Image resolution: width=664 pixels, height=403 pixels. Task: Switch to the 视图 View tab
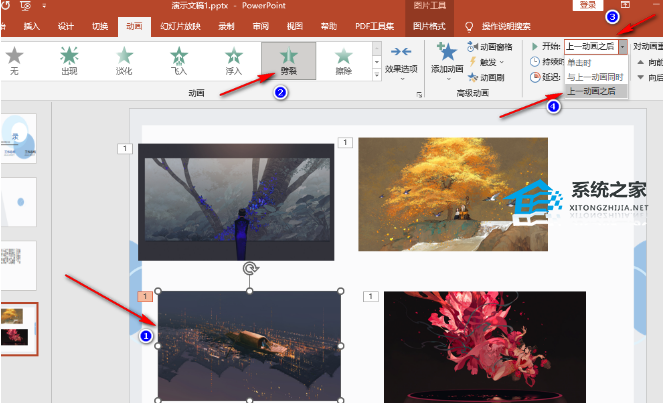pos(295,26)
